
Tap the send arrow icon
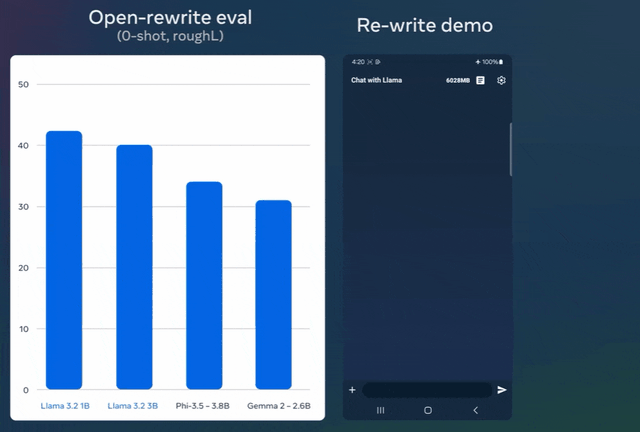[502, 390]
